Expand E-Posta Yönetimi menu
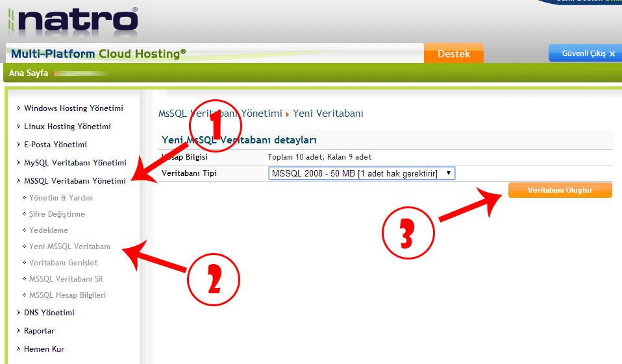The width and height of the screenshot is (622, 364). coord(55,145)
